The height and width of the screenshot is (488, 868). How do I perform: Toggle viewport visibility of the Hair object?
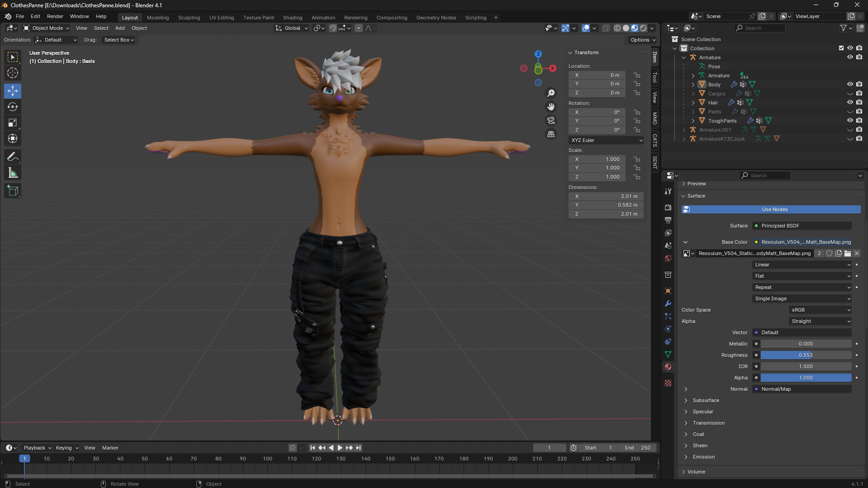850,103
